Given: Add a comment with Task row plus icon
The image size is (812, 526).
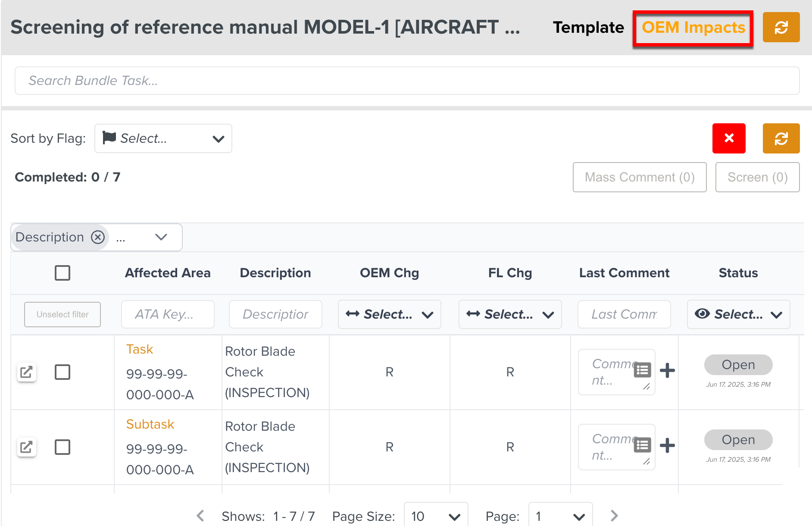Looking at the screenshot, I should click(667, 370).
